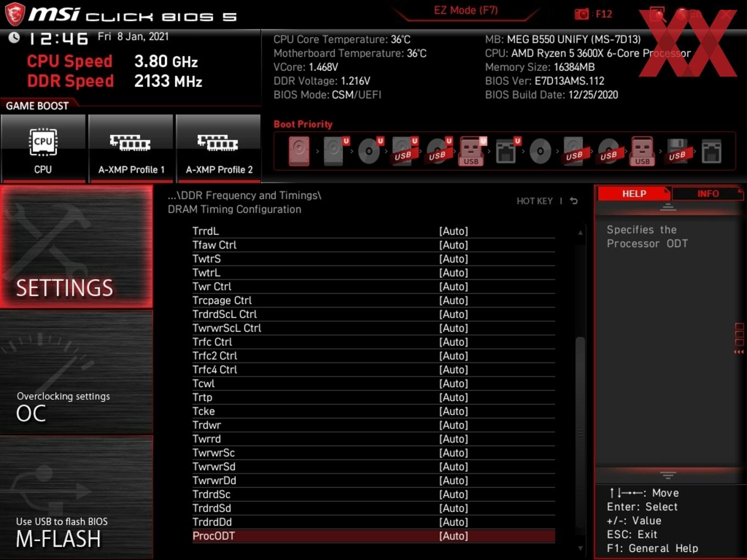Select the legacy network boot device icon
The height and width of the screenshot is (560, 747).
[711, 151]
